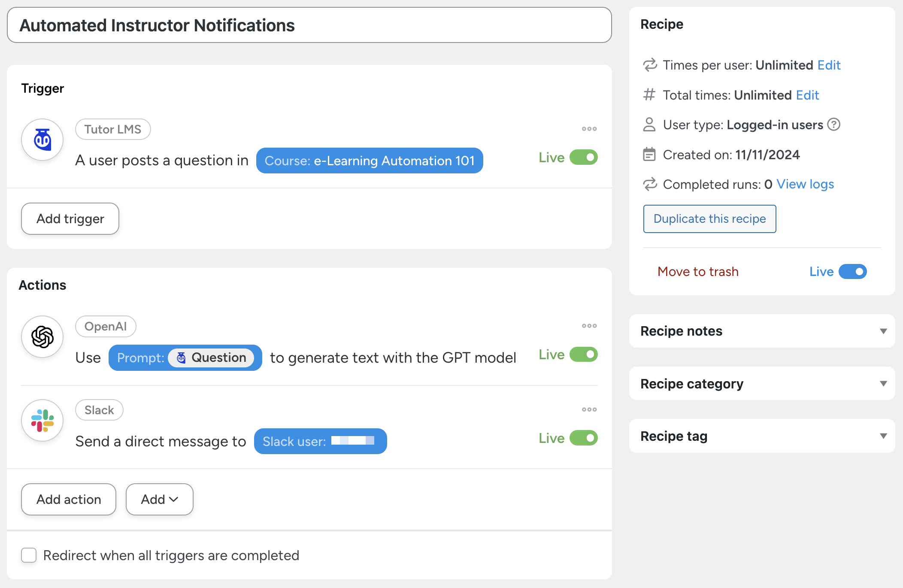This screenshot has width=903, height=588.
Task: Open the Tutor LMS trigger three-dot menu
Action: [589, 129]
